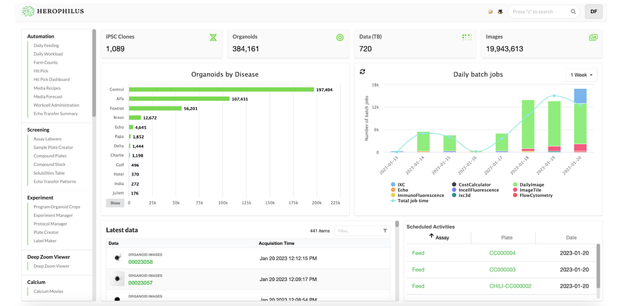
Task: Refresh the Daily batch jobs chart
Action: point(362,72)
